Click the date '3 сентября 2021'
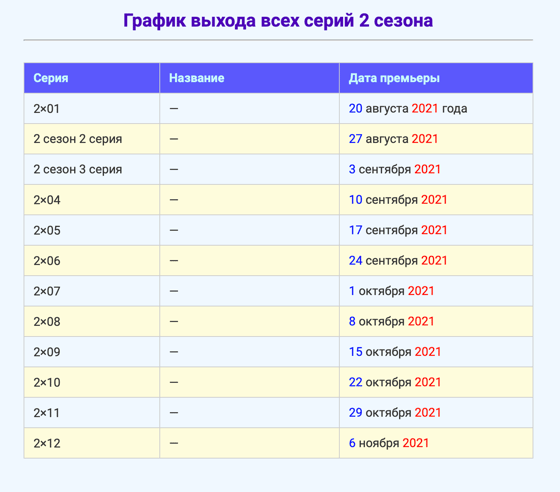The height and width of the screenshot is (492, 560). click(395, 169)
